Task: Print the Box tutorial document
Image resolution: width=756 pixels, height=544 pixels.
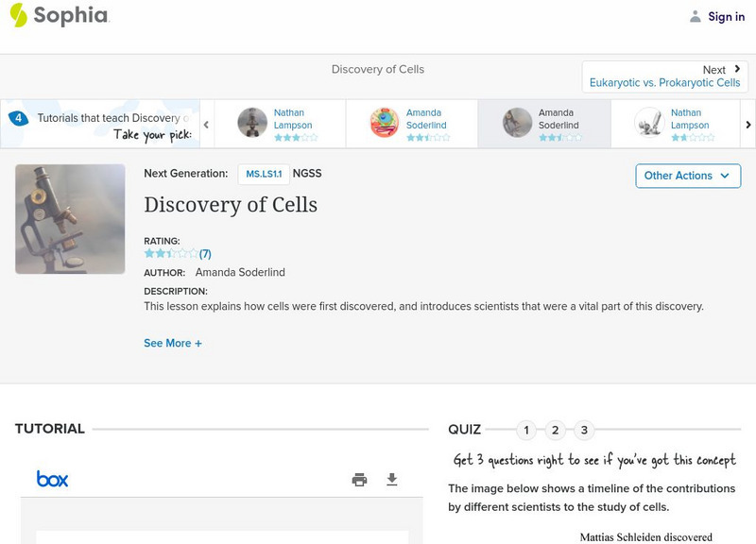Action: pos(359,480)
